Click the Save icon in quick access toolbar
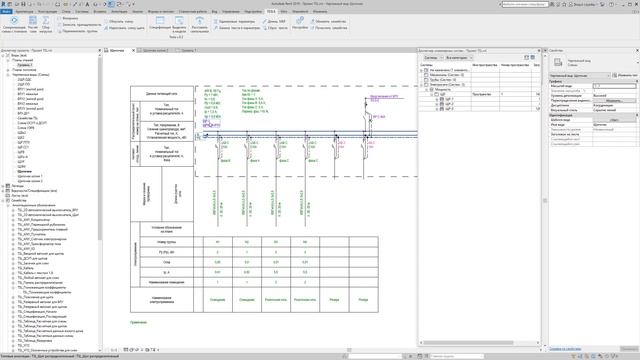This screenshot has height=360, width=640. [x=23, y=4]
